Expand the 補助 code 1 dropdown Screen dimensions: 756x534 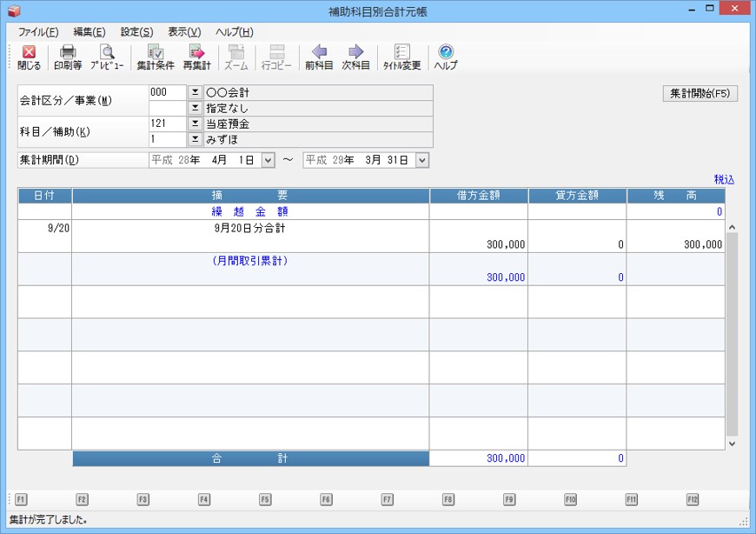195,139
